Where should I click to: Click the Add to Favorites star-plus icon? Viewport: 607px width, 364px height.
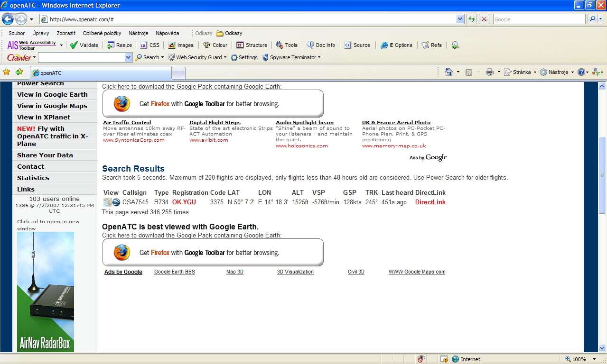(19, 72)
